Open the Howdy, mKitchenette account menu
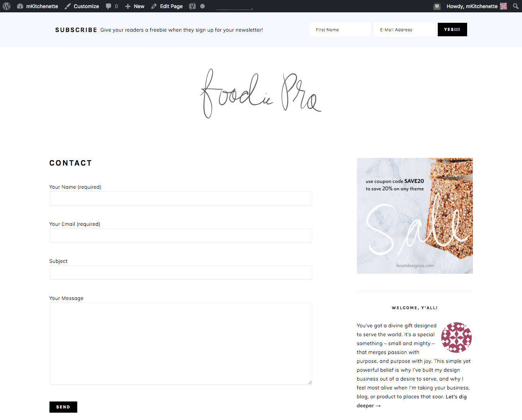Viewport: 522px width, 420px height. click(472, 6)
